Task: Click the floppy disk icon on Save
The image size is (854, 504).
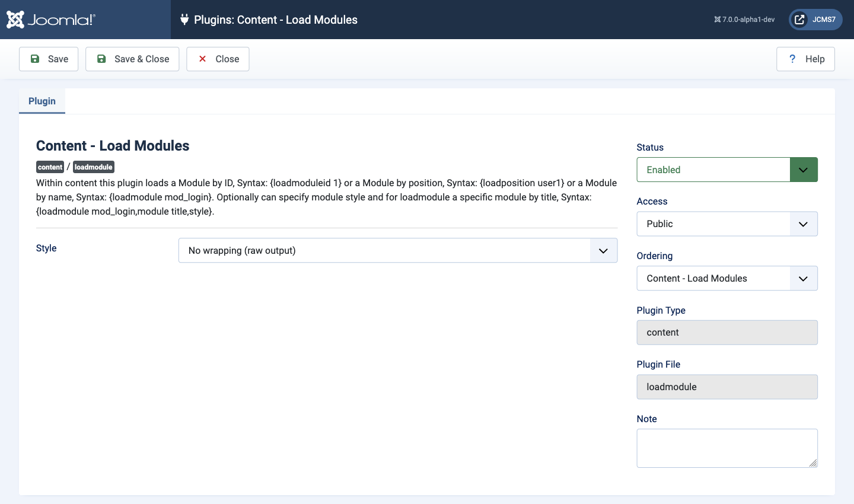Action: coord(35,59)
